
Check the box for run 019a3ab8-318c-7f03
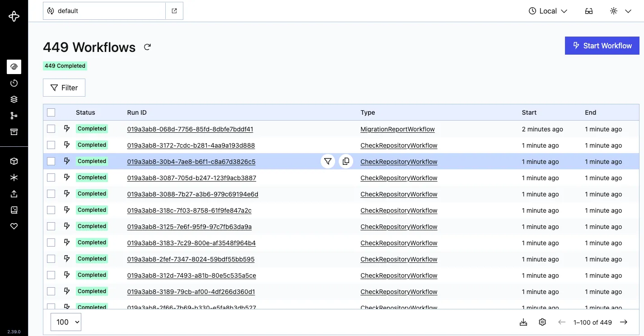pyautogui.click(x=51, y=210)
